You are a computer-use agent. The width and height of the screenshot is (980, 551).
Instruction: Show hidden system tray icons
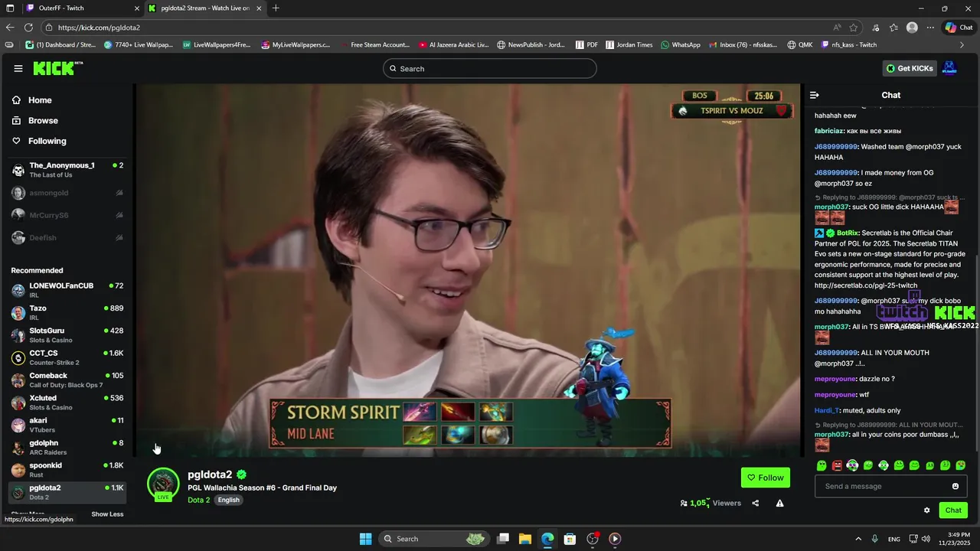click(857, 539)
